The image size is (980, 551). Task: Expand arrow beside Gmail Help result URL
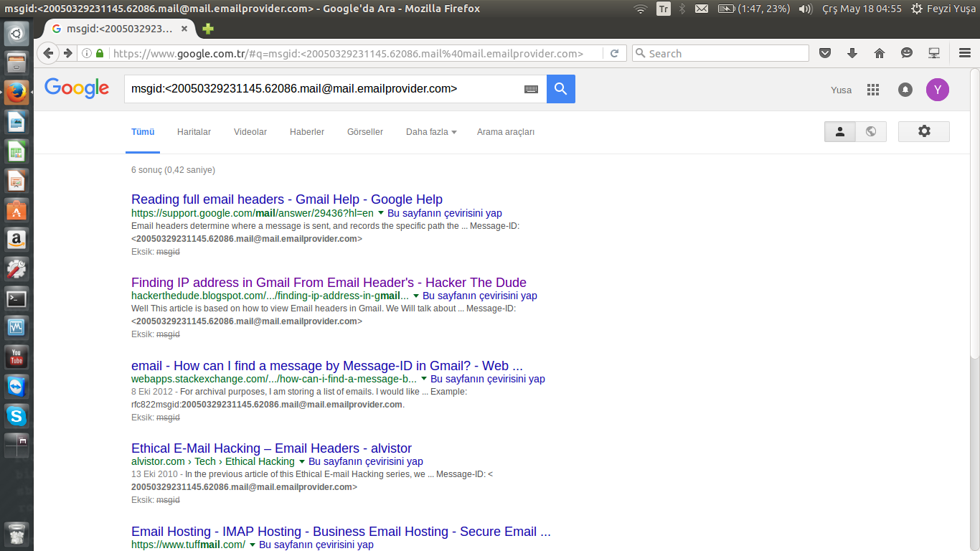pos(381,213)
